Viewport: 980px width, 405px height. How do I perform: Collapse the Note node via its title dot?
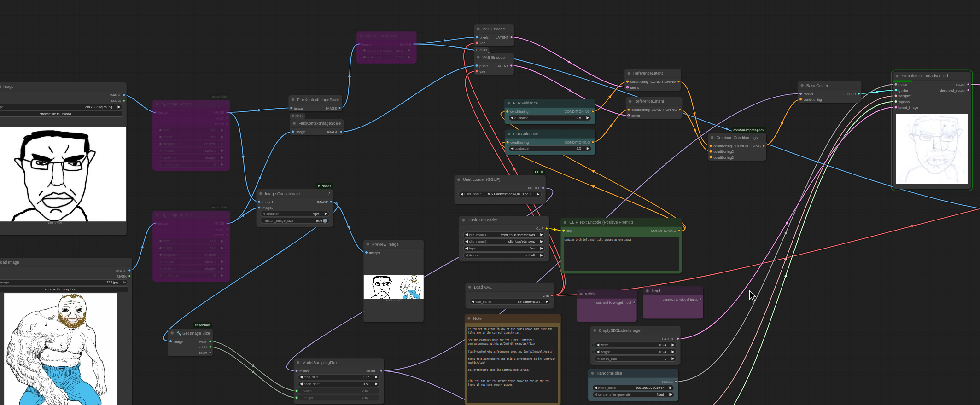point(469,318)
